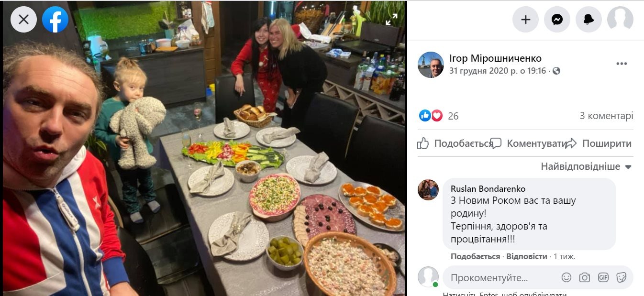Open the account profile avatar menu
The height and width of the screenshot is (296, 644).
pyautogui.click(x=620, y=20)
